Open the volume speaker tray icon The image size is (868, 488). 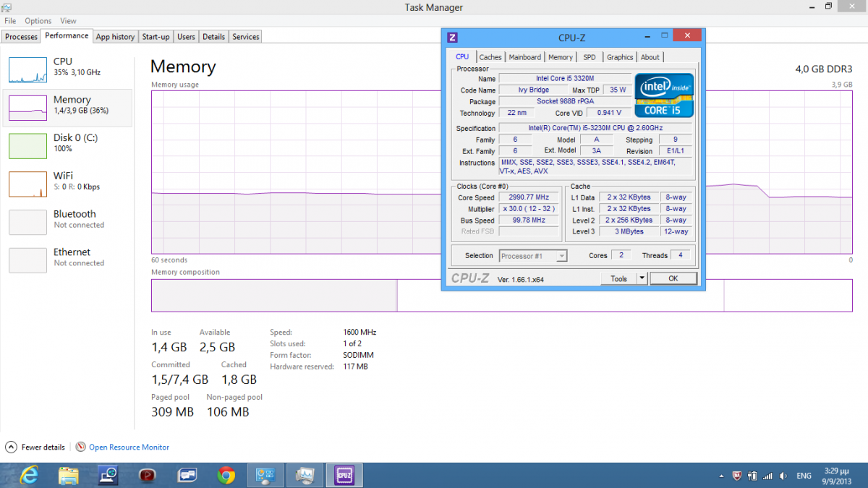[x=782, y=476]
